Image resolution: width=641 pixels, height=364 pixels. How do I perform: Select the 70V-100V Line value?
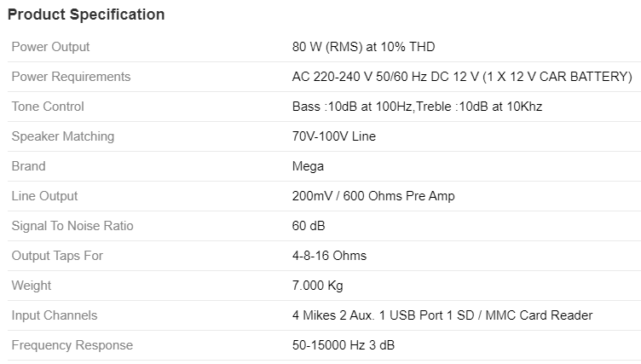[333, 136]
